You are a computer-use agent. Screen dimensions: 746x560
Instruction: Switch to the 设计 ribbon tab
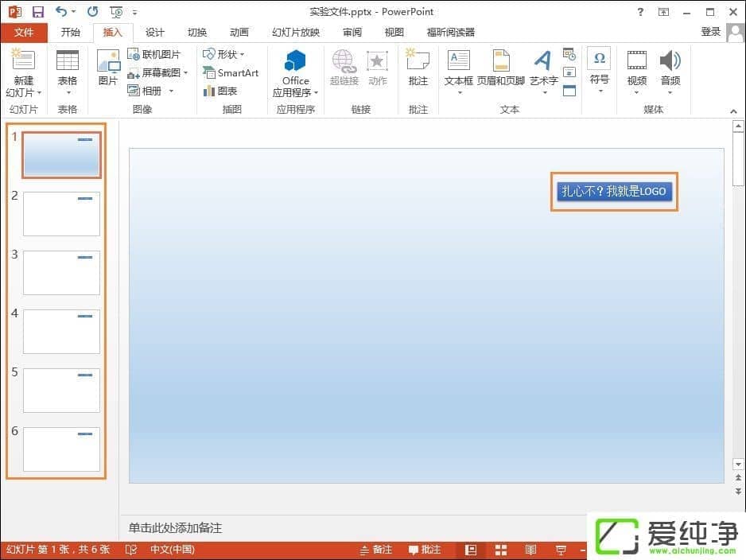pyautogui.click(x=154, y=33)
